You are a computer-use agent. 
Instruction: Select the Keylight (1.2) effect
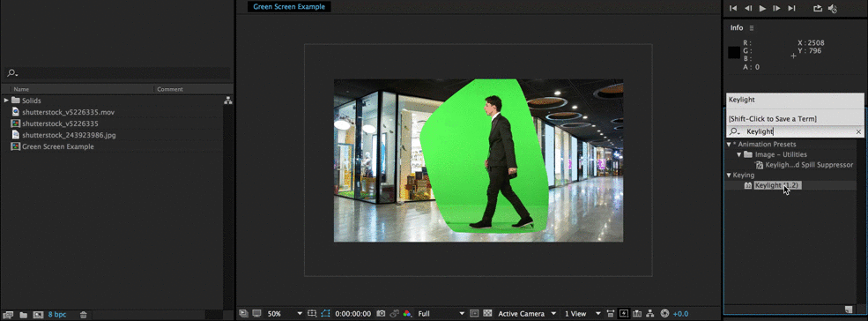coord(777,186)
